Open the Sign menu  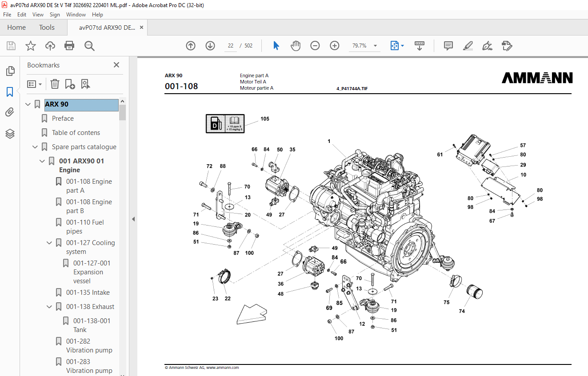tap(55, 15)
